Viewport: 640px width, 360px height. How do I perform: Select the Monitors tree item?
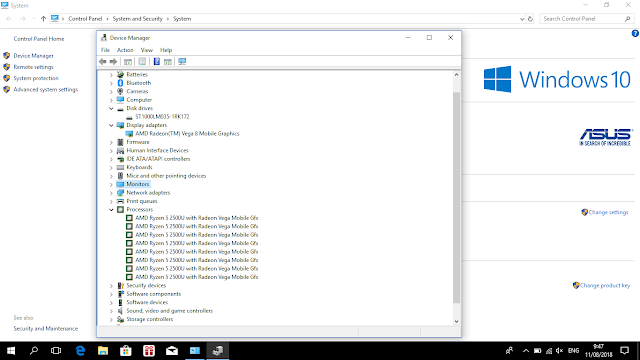point(138,184)
